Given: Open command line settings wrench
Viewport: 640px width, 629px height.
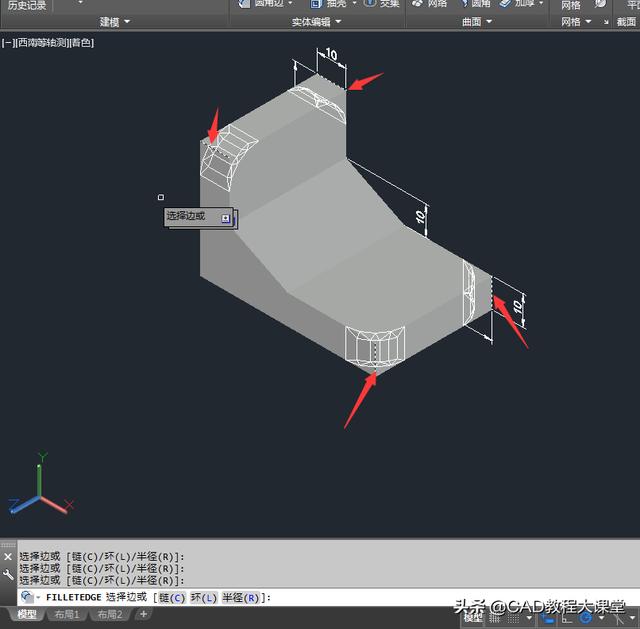Looking at the screenshot, I should point(8,575).
